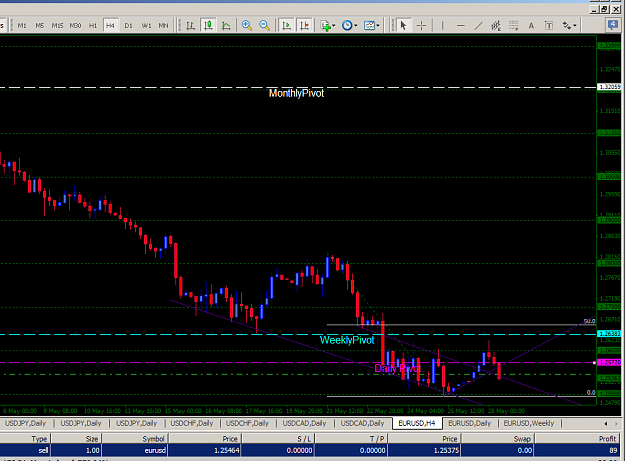The image size is (625, 461).
Task: Click the cyan 1.26383 price tag
Action: point(609,333)
